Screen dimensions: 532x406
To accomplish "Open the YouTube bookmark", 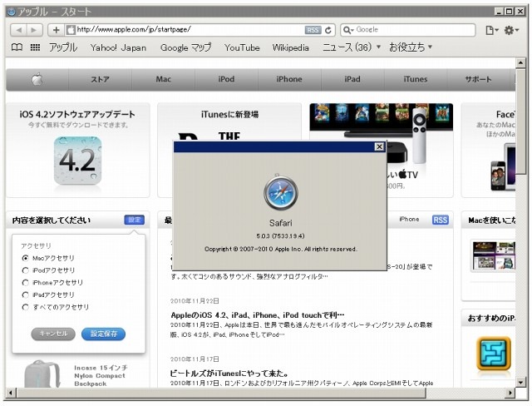I will pos(242,47).
